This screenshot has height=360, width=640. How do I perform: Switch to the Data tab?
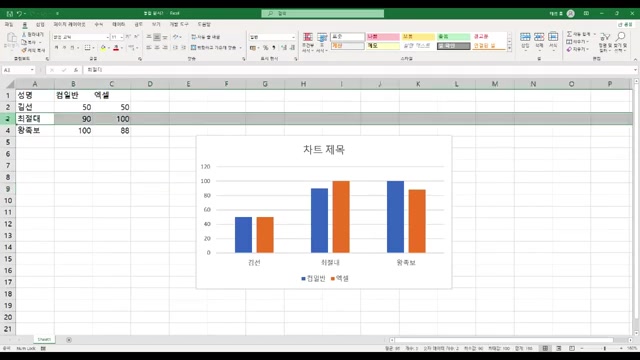[119, 24]
